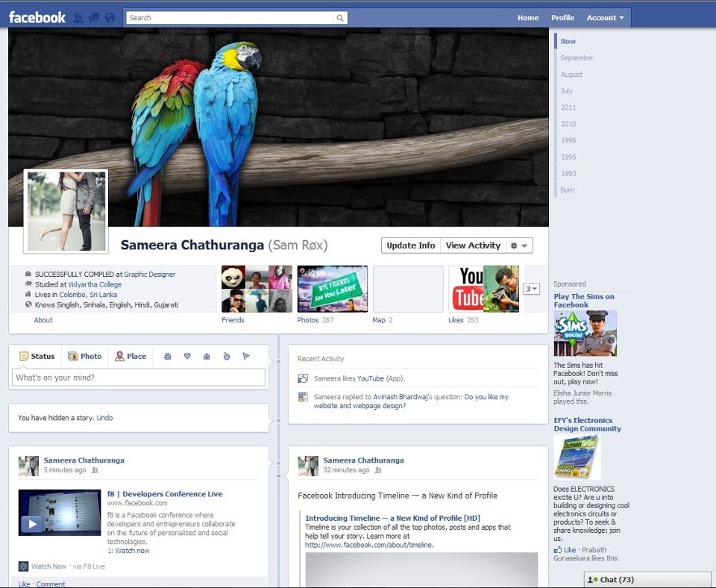The width and height of the screenshot is (716, 588).
Task: Open the Likes thumbnail with YouTube logo
Action: click(483, 289)
